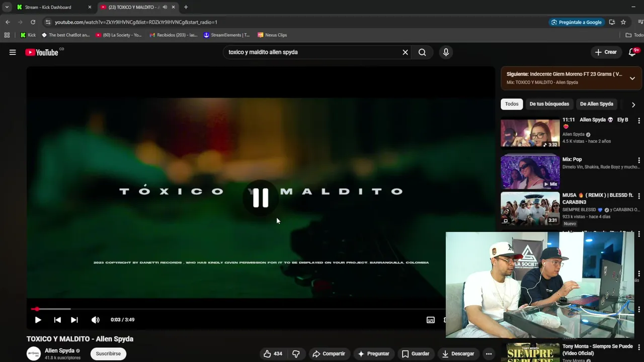Open Allen Spyda channel avatar
The width and height of the screenshot is (644, 362).
34,353
